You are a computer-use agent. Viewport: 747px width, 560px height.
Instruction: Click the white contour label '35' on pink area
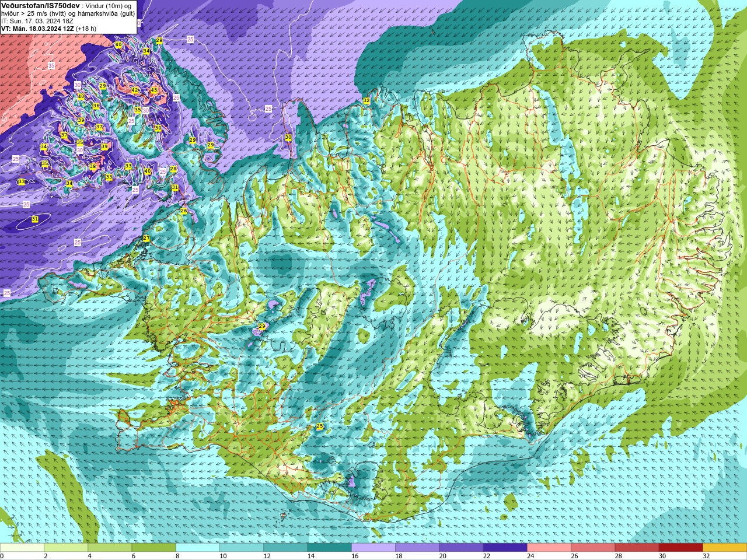[x=51, y=66]
